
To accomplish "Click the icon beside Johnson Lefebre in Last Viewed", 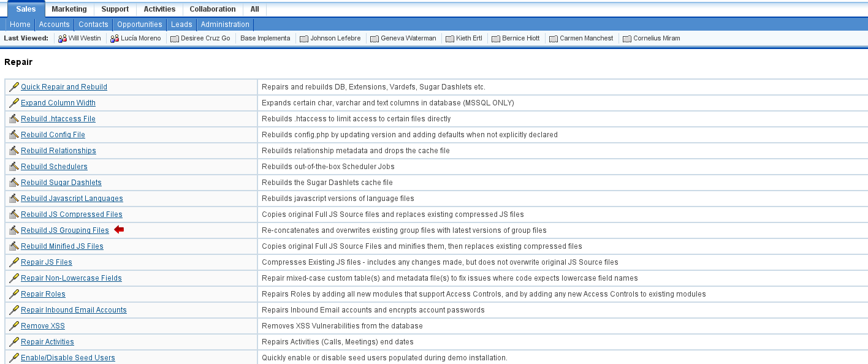I will coord(303,39).
